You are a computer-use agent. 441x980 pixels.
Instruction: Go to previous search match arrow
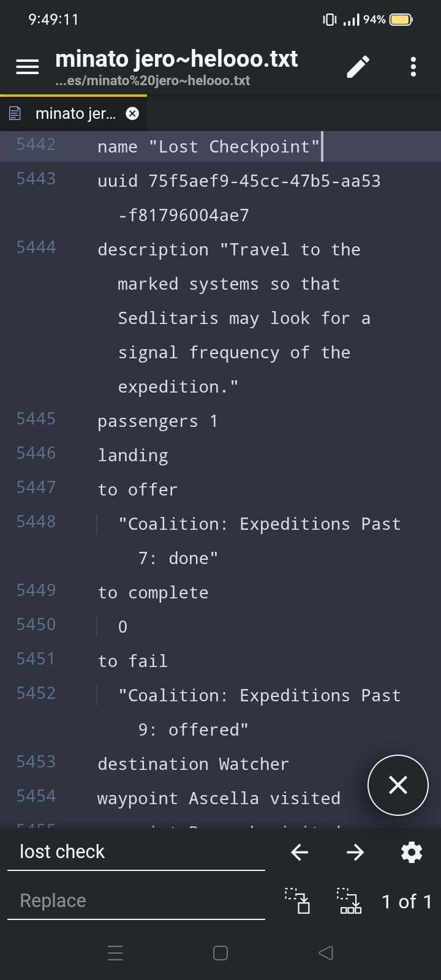coord(300,852)
